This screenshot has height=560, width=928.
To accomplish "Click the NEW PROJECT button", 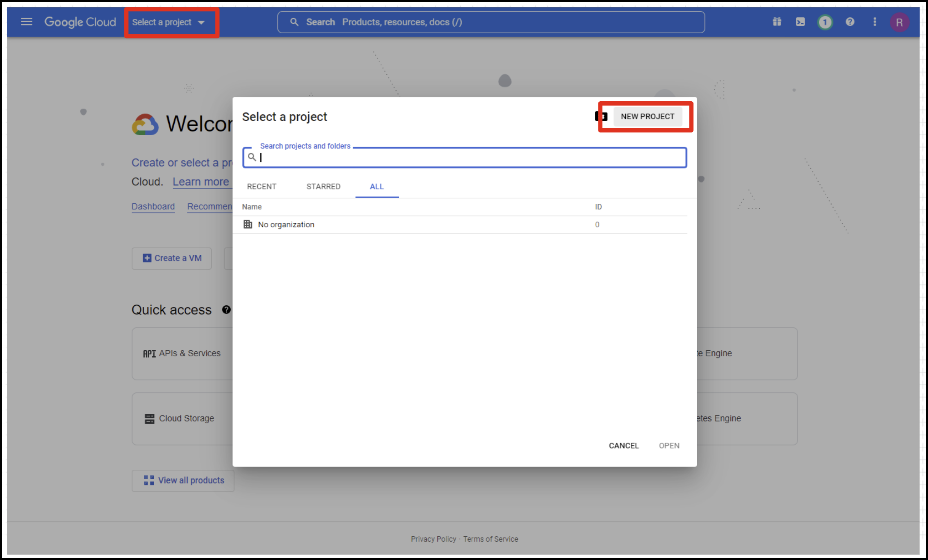I will coord(647,117).
